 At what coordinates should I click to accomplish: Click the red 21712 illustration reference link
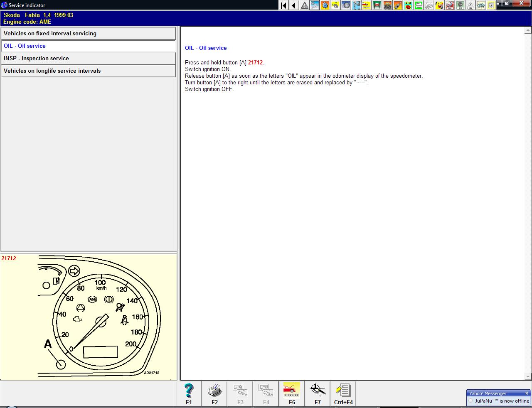[255, 63]
